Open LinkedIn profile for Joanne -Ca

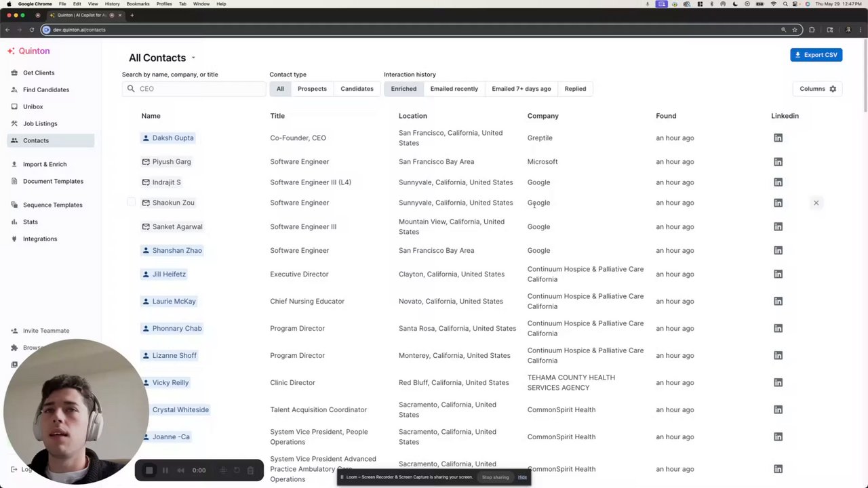click(778, 436)
